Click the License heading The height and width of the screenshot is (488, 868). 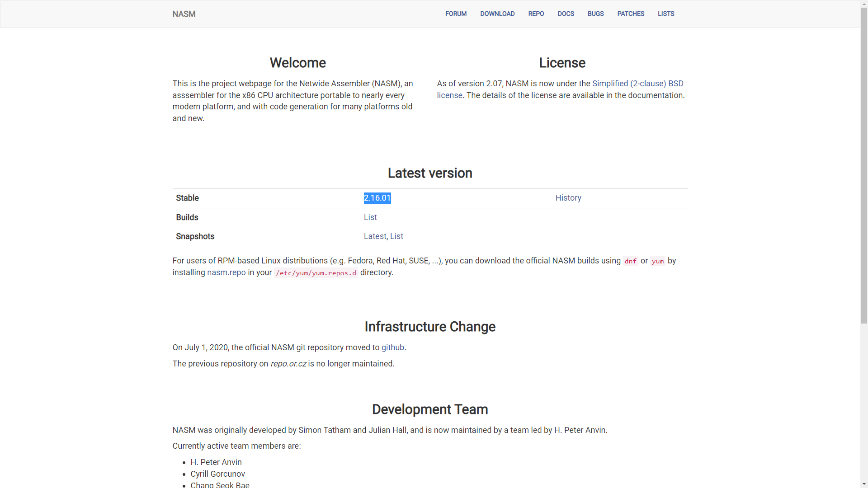pyautogui.click(x=562, y=63)
